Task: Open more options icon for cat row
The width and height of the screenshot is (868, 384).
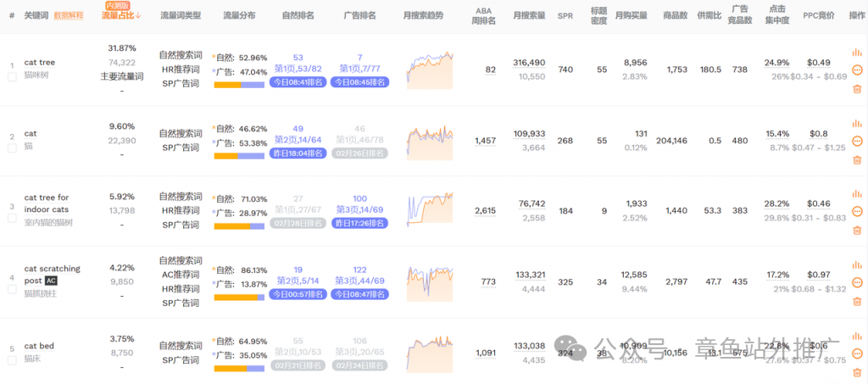Action: (x=857, y=141)
